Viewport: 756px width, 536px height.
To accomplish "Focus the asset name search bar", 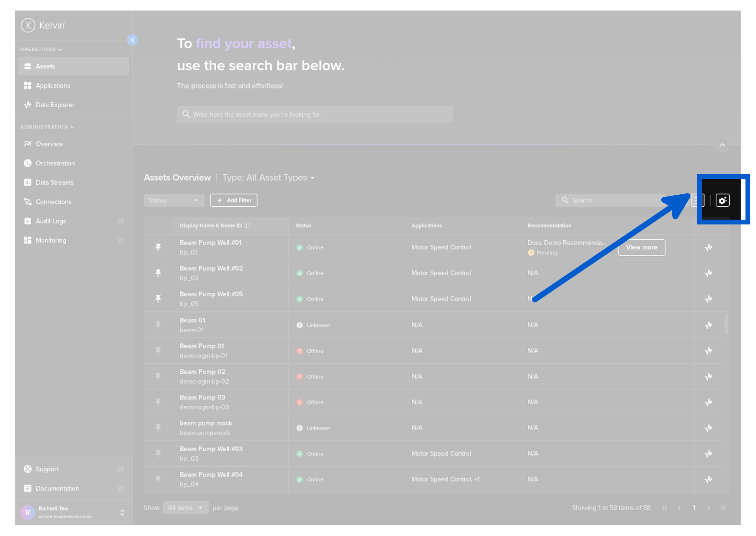I will (314, 114).
